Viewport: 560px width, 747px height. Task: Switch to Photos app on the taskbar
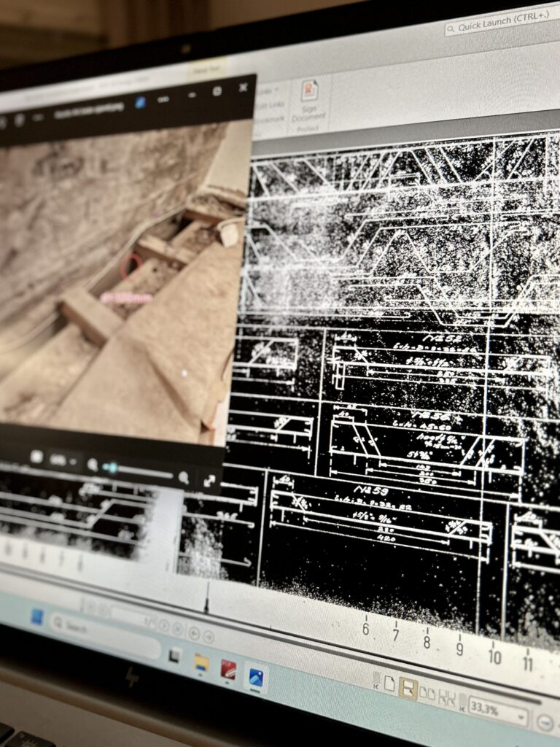point(255,678)
